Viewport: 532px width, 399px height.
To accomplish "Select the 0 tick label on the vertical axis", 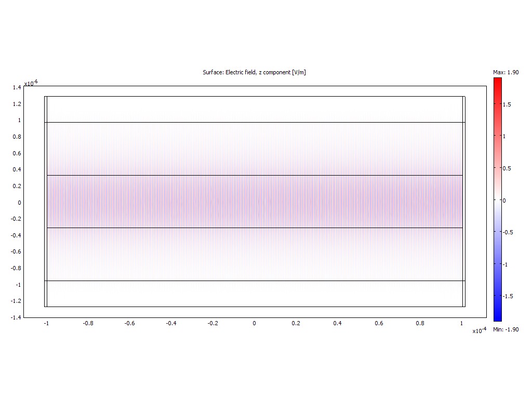I will (20, 203).
